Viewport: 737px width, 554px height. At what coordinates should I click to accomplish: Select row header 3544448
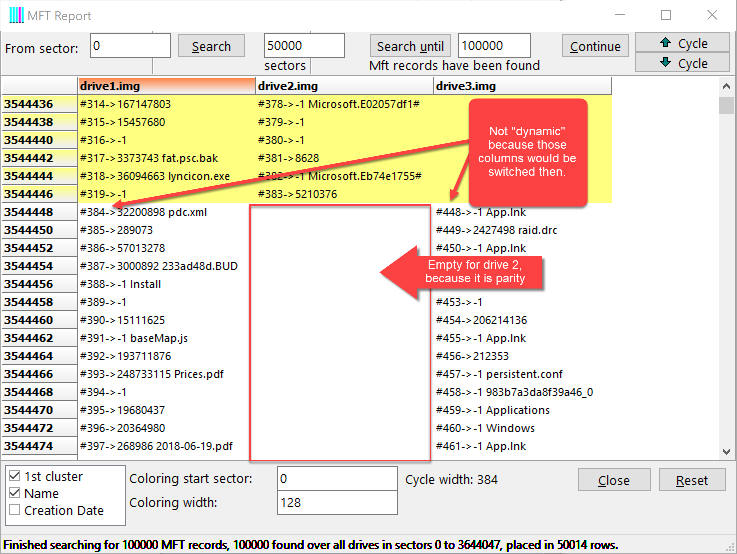point(39,212)
